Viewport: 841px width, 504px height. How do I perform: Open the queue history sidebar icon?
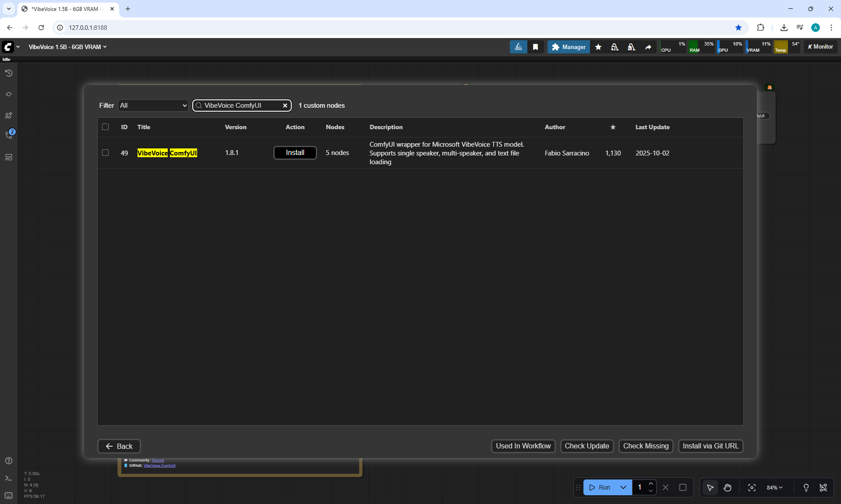8,73
